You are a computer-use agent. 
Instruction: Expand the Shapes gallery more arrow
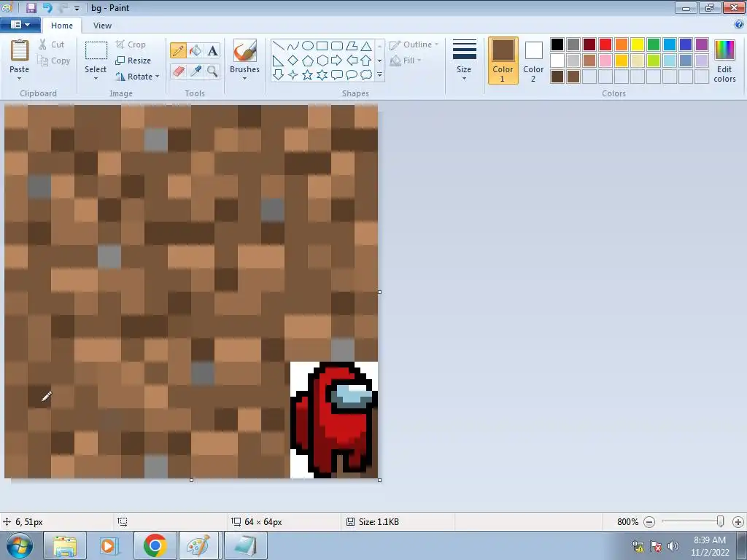click(379, 75)
